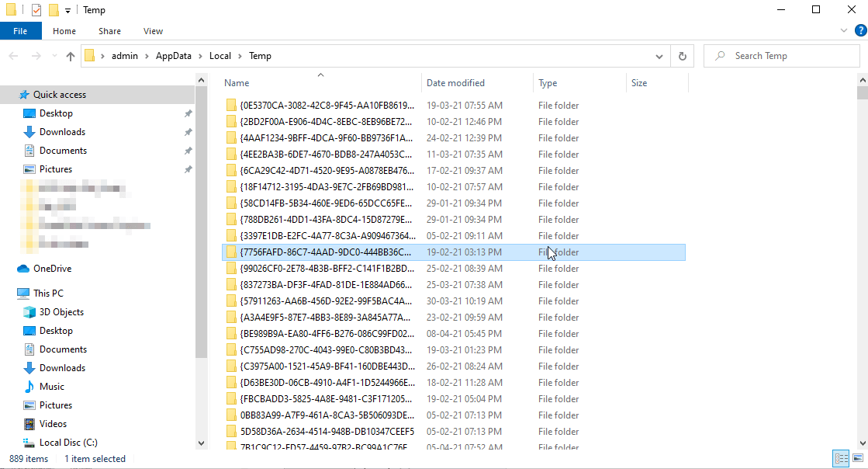Switch to the View ribbon tab
This screenshot has width=868, height=469.
(152, 30)
